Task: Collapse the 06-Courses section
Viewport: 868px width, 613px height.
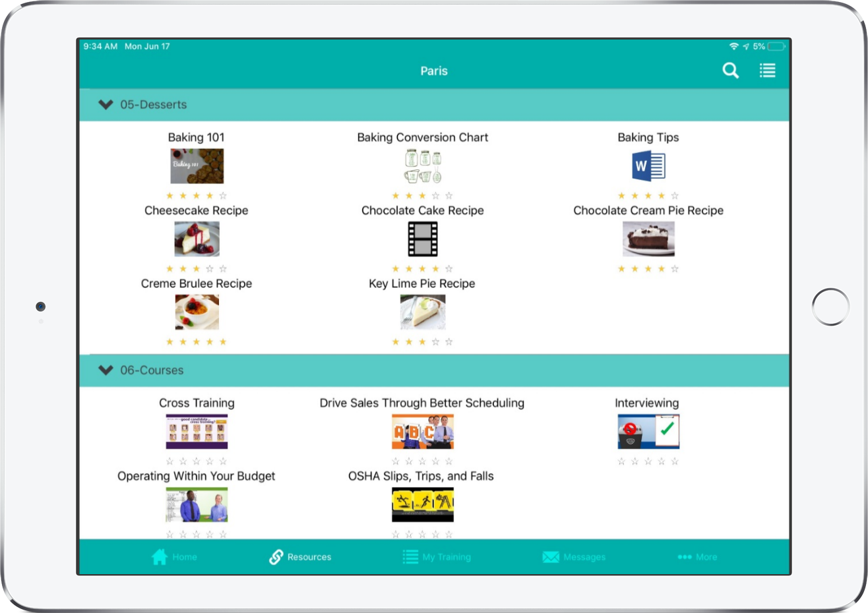Action: [x=106, y=370]
